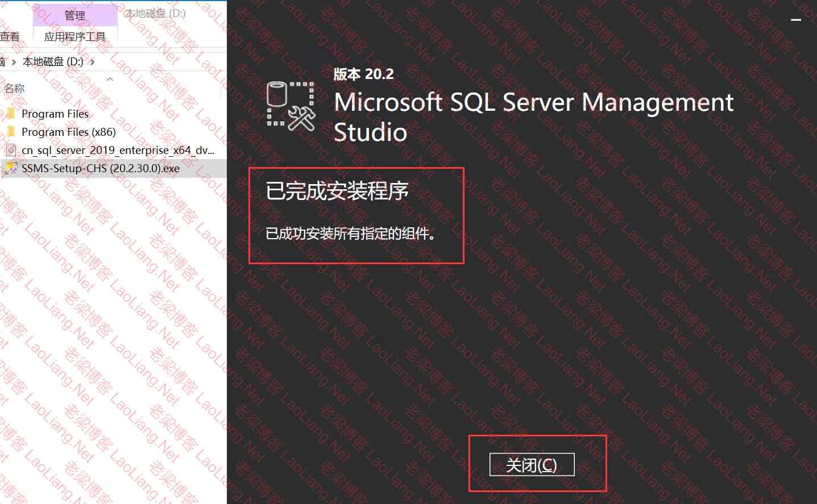
Task: Select the cn_sql_server_2019_enterprise file name
Action: pyautogui.click(x=118, y=150)
